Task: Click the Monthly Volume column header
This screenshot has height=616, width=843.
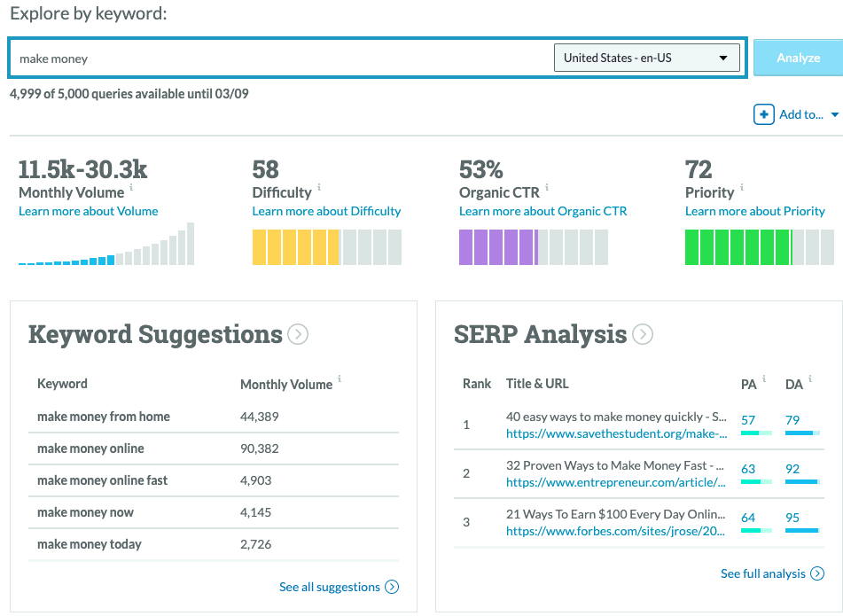Action: pos(286,385)
